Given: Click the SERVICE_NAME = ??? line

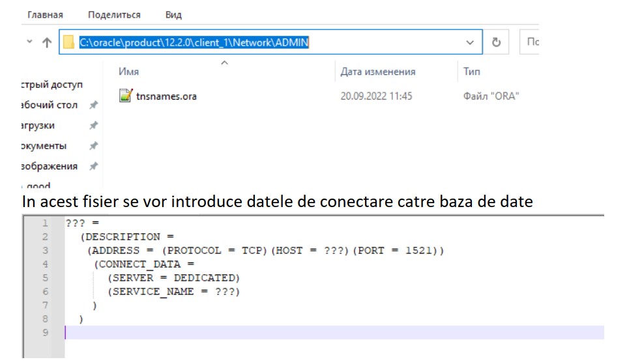Looking at the screenshot, I should click(173, 292).
